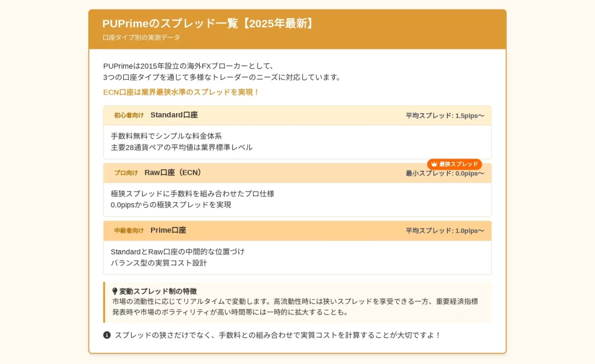Screen dimensions: 595x364
Task: Click the line バランス型の実質コスト設計
Action: [159, 263]
